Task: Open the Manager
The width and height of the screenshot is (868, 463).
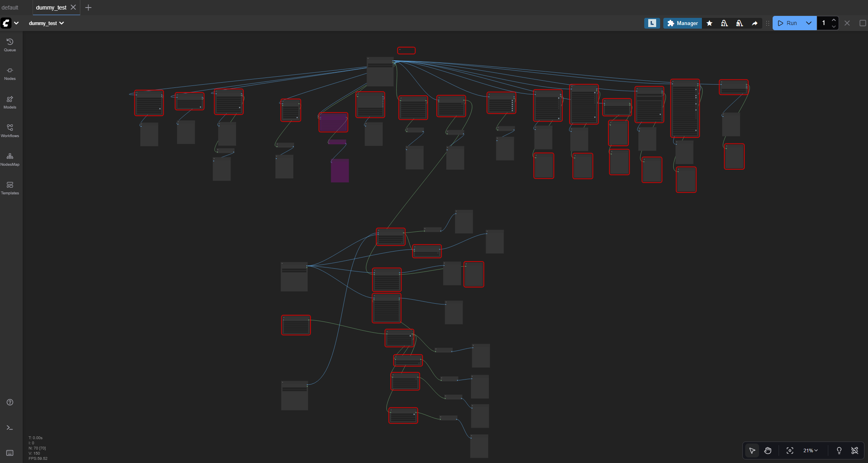Action: coord(682,23)
